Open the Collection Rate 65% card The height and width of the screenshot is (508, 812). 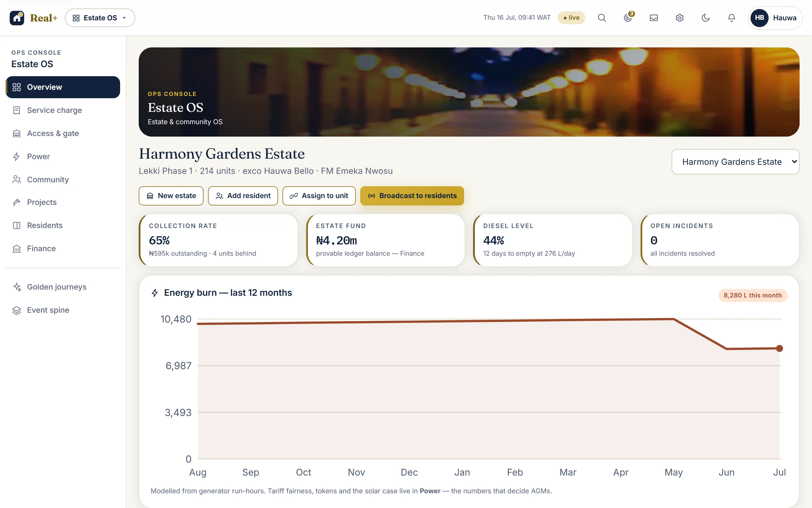(219, 240)
